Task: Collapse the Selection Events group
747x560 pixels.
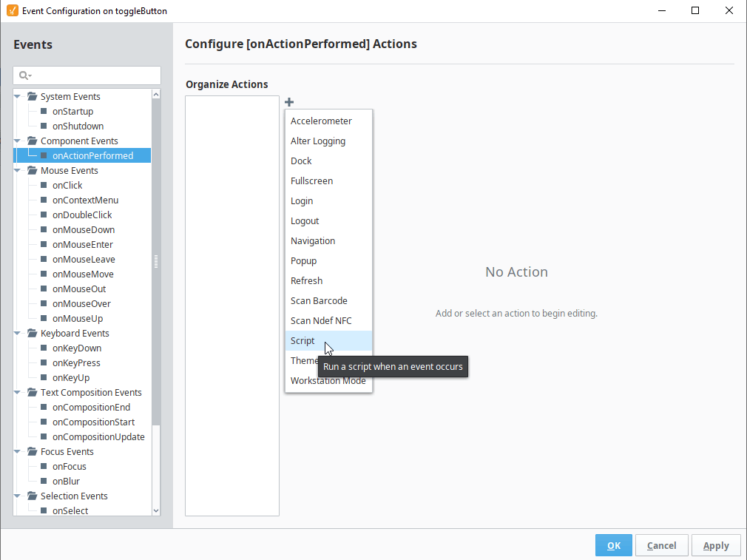Action: [18, 496]
